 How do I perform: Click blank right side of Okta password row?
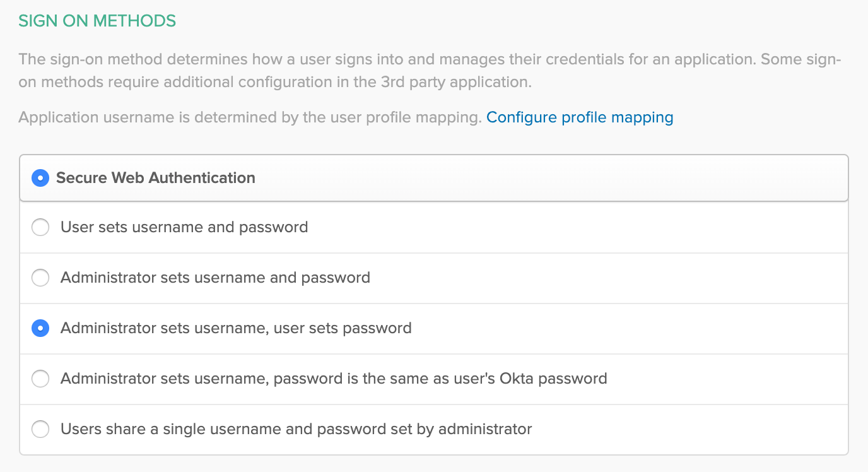tap(725, 379)
